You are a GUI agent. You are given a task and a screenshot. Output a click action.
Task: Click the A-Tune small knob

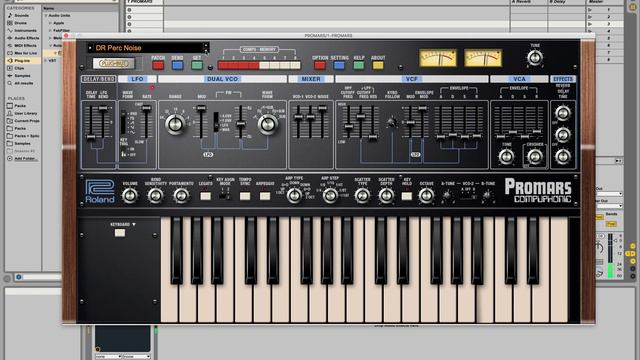coord(447,196)
